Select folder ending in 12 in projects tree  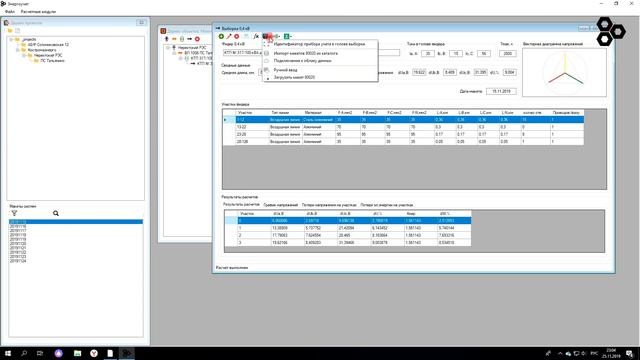[x=48, y=44]
